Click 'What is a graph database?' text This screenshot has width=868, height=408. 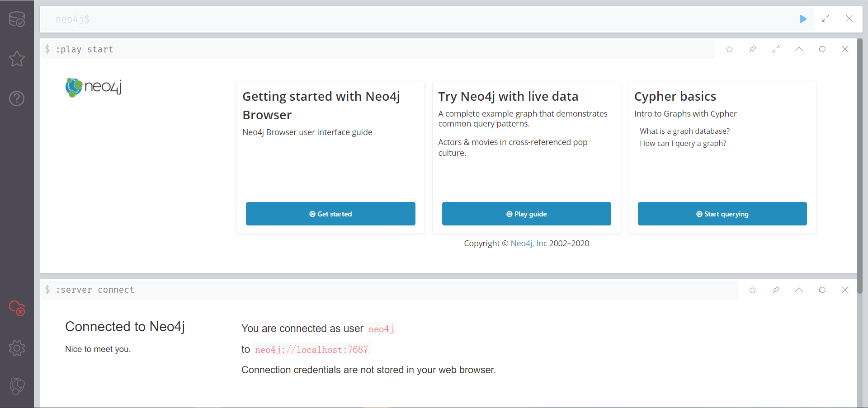click(x=684, y=131)
